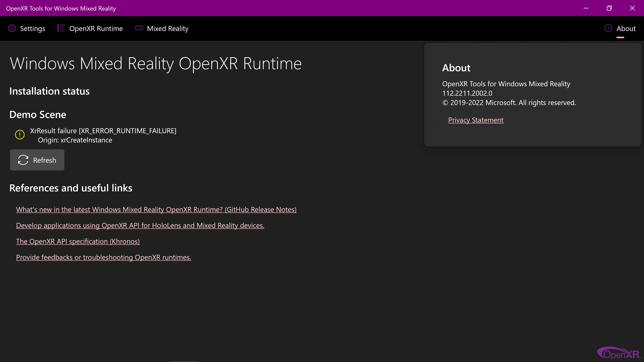This screenshot has height=362, width=644.
Task: Click 'References and useful links' heading
Action: 71,188
